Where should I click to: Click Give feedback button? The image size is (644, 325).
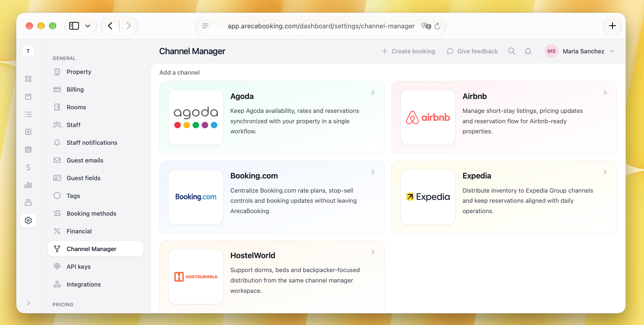point(472,51)
